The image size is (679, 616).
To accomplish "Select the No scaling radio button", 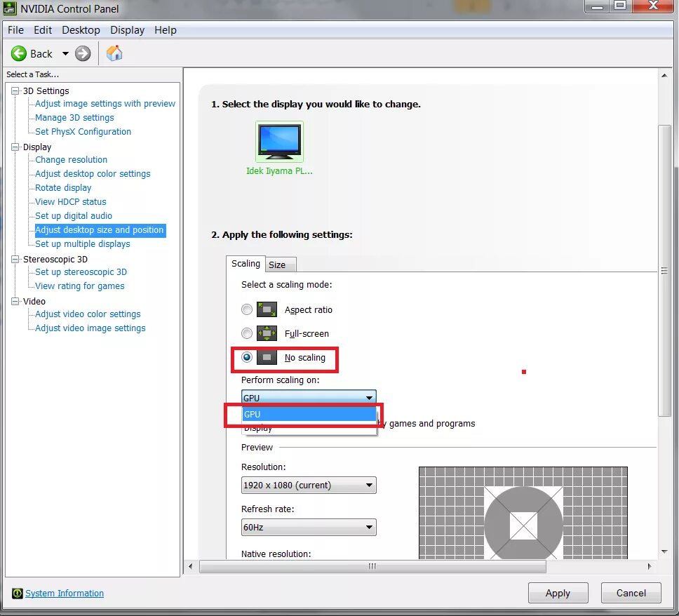I will (x=247, y=357).
